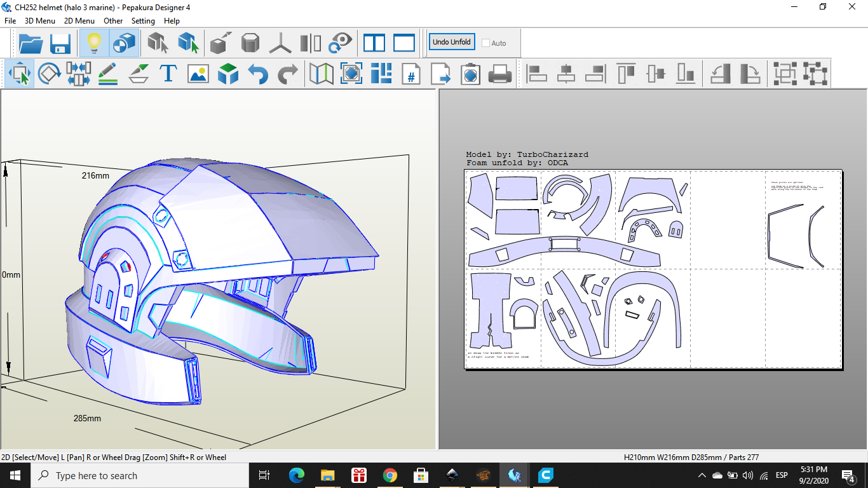Click the Undo Unfold button
This screenshot has width=868, height=488.
click(x=452, y=42)
